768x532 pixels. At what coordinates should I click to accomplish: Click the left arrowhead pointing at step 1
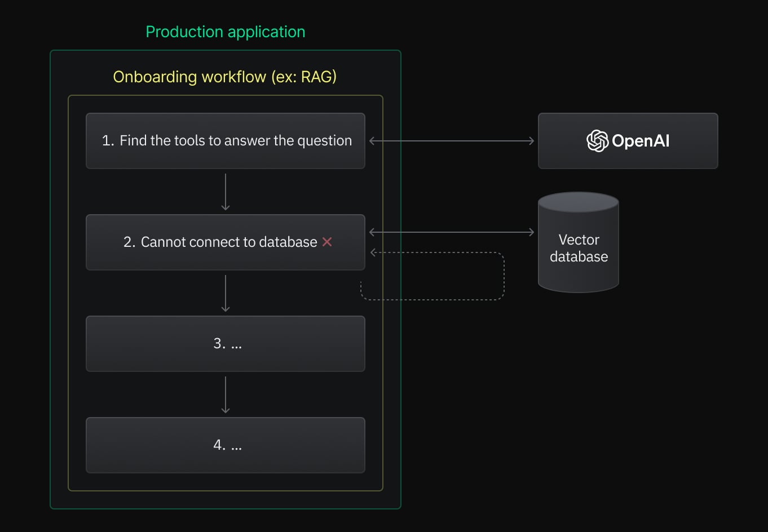372,141
